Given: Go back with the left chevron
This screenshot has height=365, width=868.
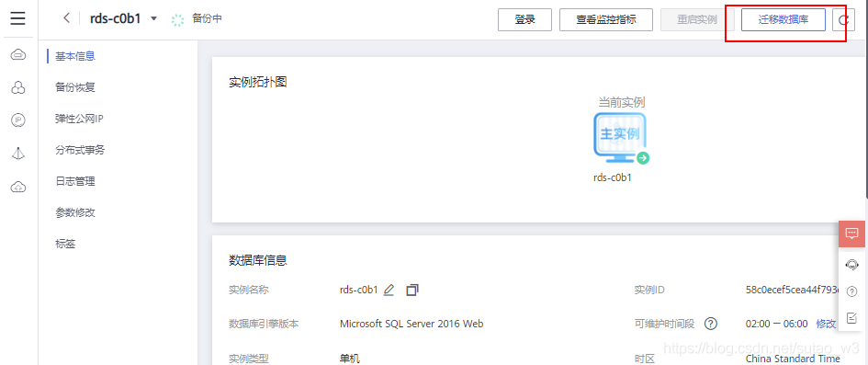Looking at the screenshot, I should (66, 18).
